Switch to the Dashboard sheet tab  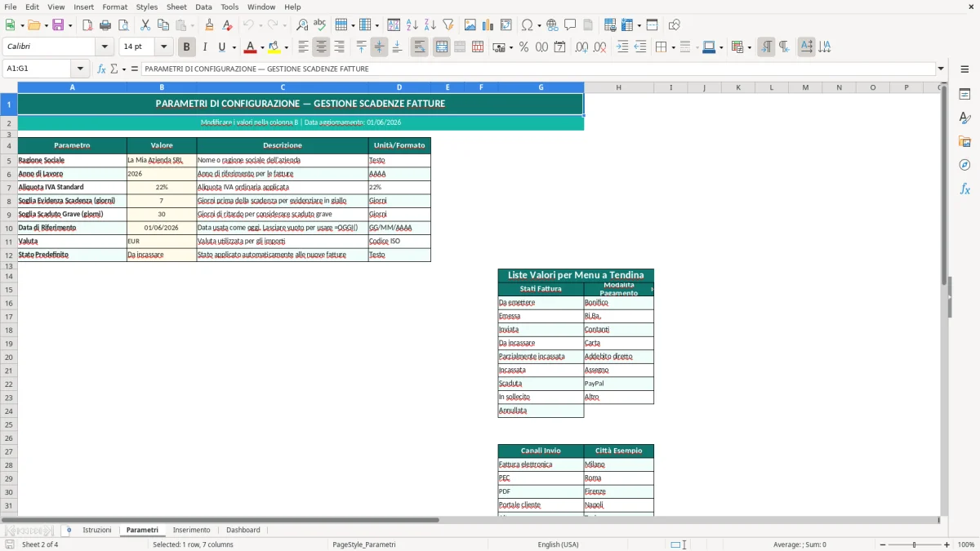click(243, 531)
